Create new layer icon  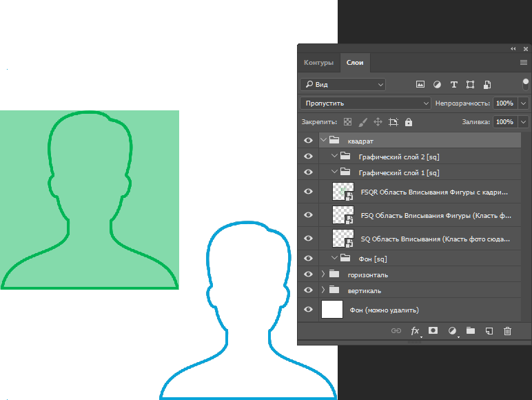coord(489,331)
